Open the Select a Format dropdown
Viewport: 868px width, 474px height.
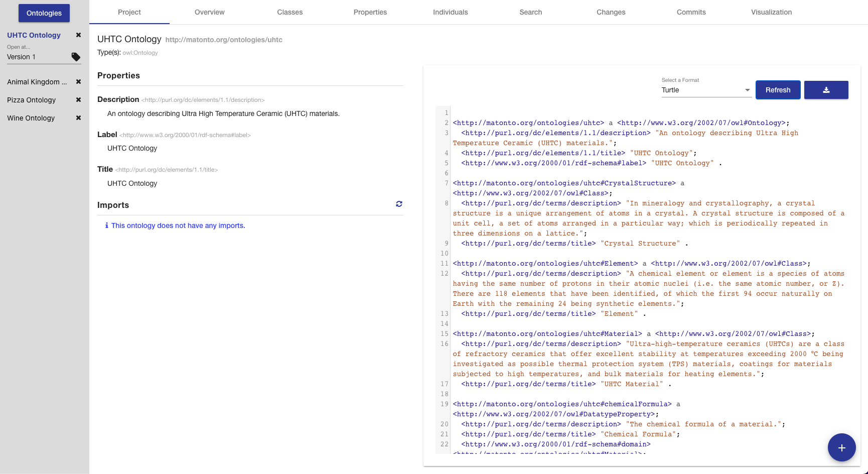pyautogui.click(x=705, y=90)
